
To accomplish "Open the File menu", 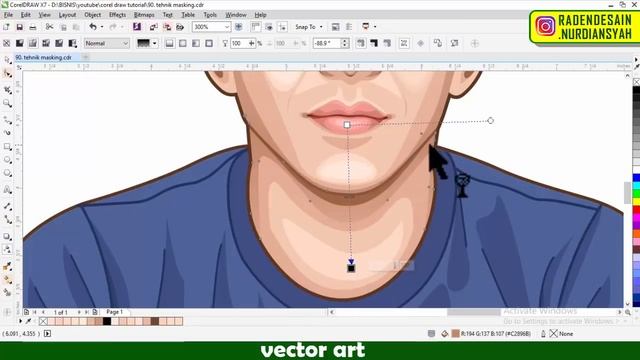I will click(x=8, y=15).
